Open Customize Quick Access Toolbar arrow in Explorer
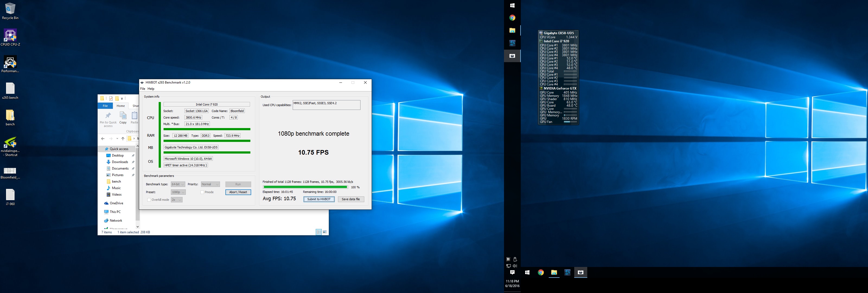This screenshot has height=293, width=868. coord(122,98)
